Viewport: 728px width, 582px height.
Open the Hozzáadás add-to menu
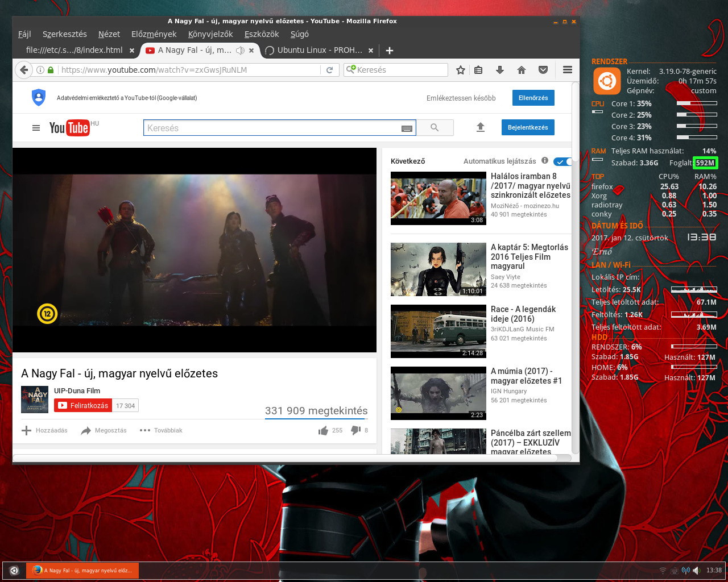tap(44, 430)
